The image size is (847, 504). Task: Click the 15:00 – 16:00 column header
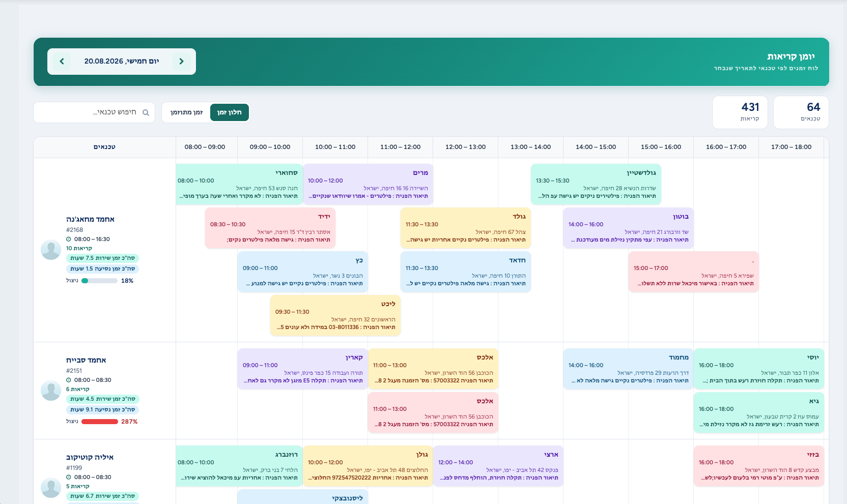coord(661,147)
